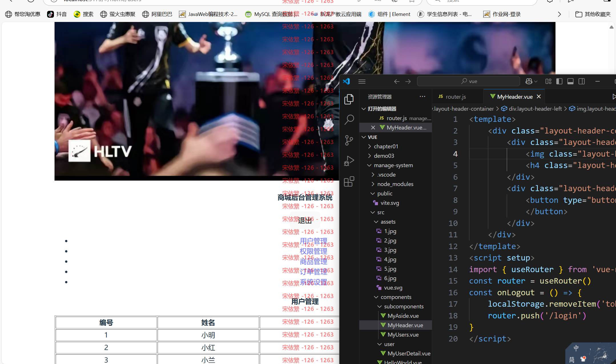616x364 pixels.
Task: Open the 抖音 bookmark in the browser
Action: coord(57,14)
